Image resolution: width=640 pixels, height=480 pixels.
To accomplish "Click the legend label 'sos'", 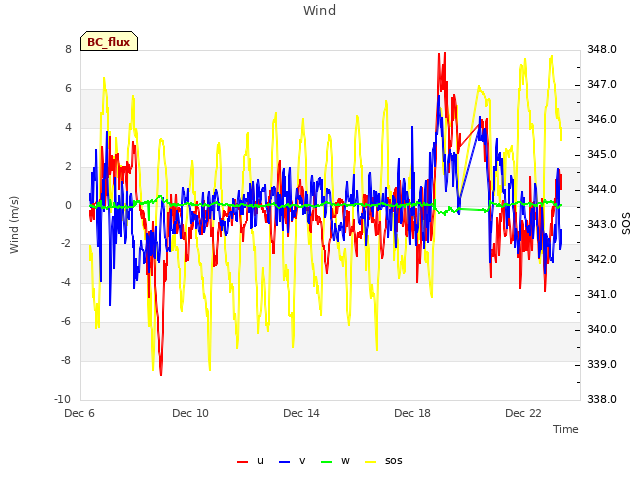I will pos(393,461).
